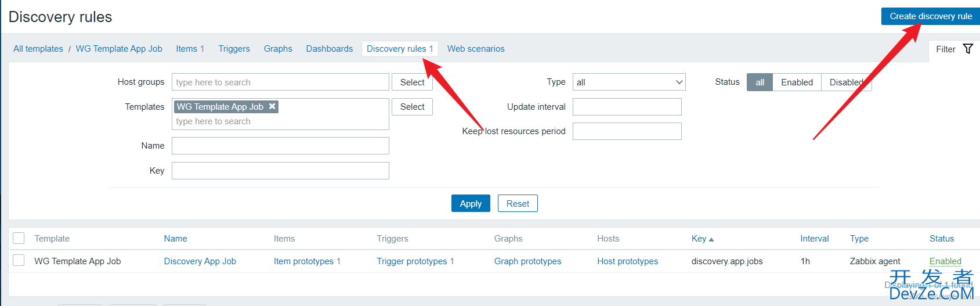
Task: Remove the WG Template App Job tag
Action: [x=272, y=106]
